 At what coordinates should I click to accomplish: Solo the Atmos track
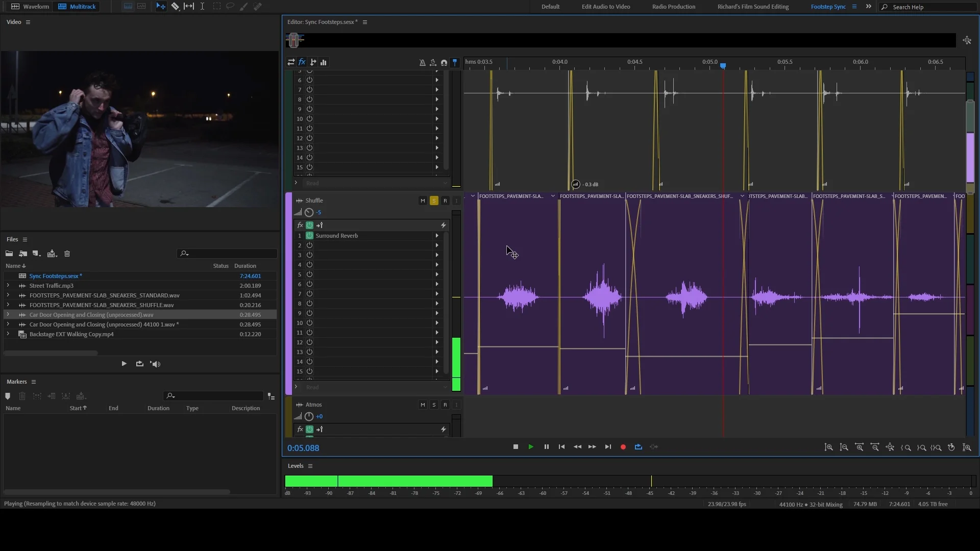pyautogui.click(x=434, y=405)
